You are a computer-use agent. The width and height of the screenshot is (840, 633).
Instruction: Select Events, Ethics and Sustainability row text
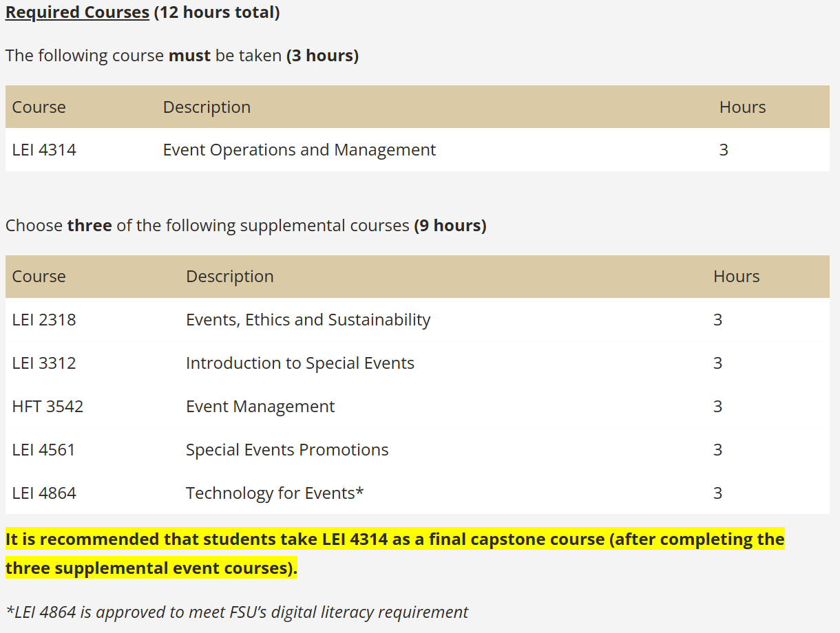(x=308, y=320)
